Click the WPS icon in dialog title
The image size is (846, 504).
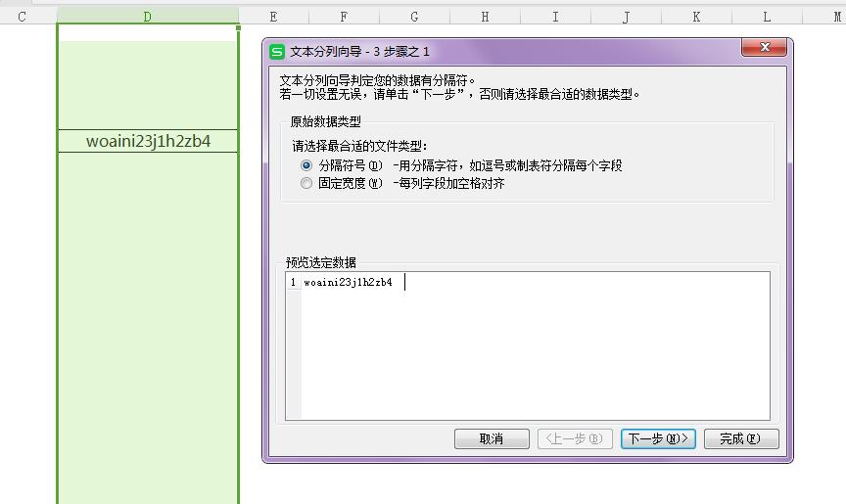pyautogui.click(x=277, y=52)
